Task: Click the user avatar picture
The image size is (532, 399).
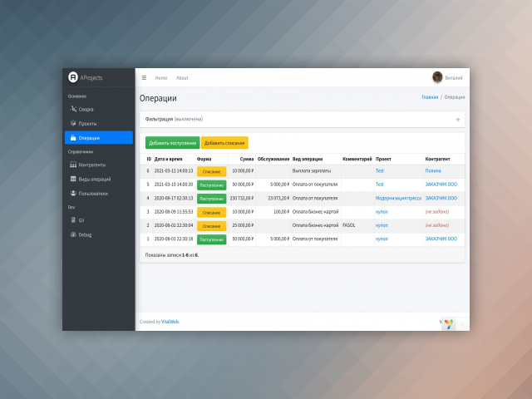Action: [x=437, y=77]
